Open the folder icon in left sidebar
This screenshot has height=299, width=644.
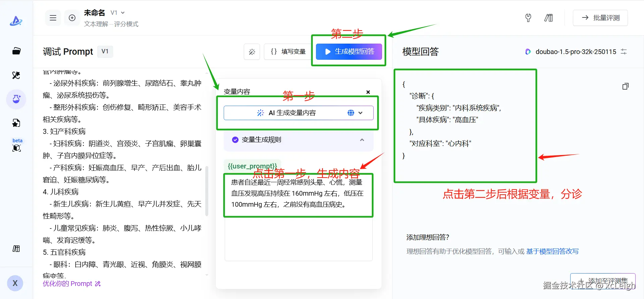point(16,51)
